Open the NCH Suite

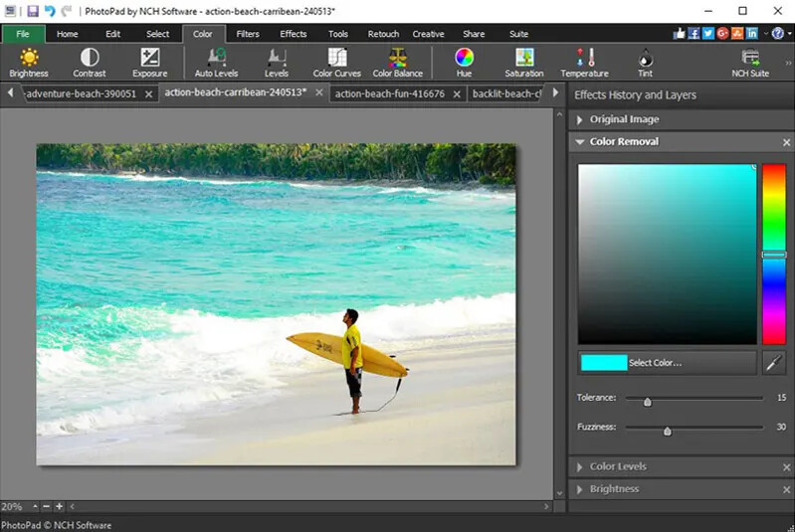point(750,59)
